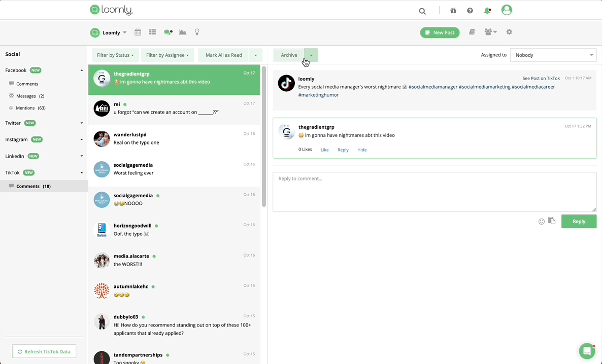
Task: Open the analytics chart icon
Action: pyautogui.click(x=182, y=32)
